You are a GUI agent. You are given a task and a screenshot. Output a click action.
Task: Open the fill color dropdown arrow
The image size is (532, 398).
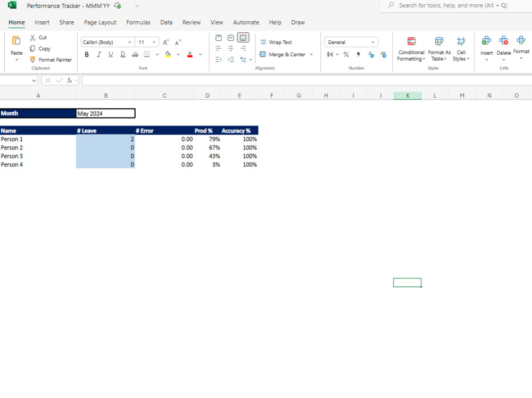[178, 54]
